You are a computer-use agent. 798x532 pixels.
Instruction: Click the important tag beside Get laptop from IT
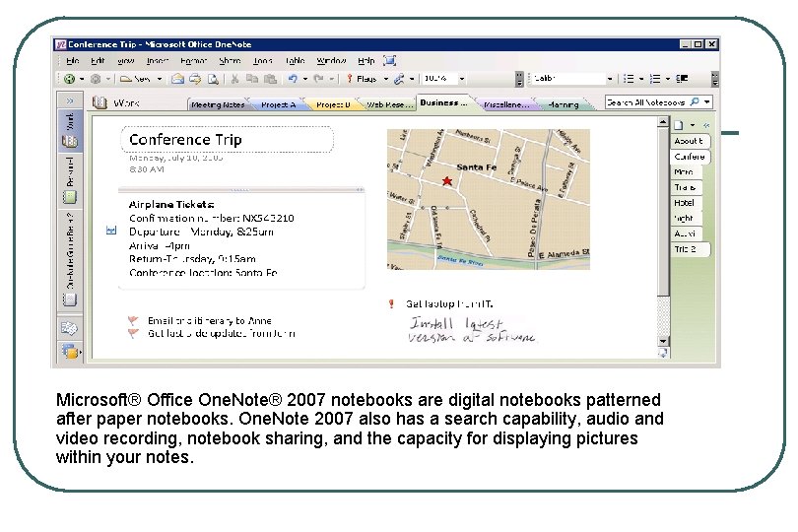[391, 303]
